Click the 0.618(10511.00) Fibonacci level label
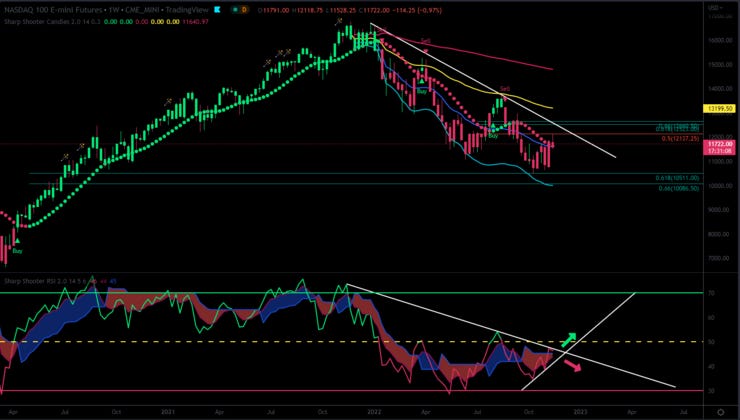The width and height of the screenshot is (740, 420). (x=677, y=178)
